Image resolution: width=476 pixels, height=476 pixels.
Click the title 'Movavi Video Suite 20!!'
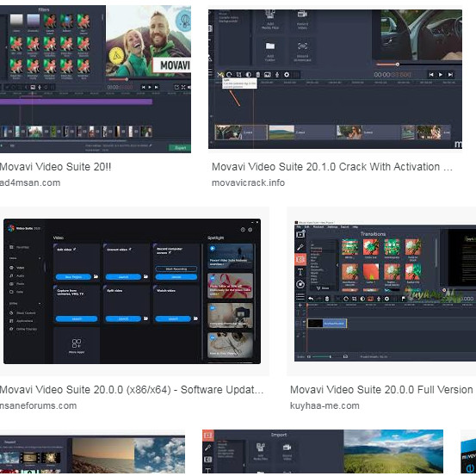tap(55, 167)
